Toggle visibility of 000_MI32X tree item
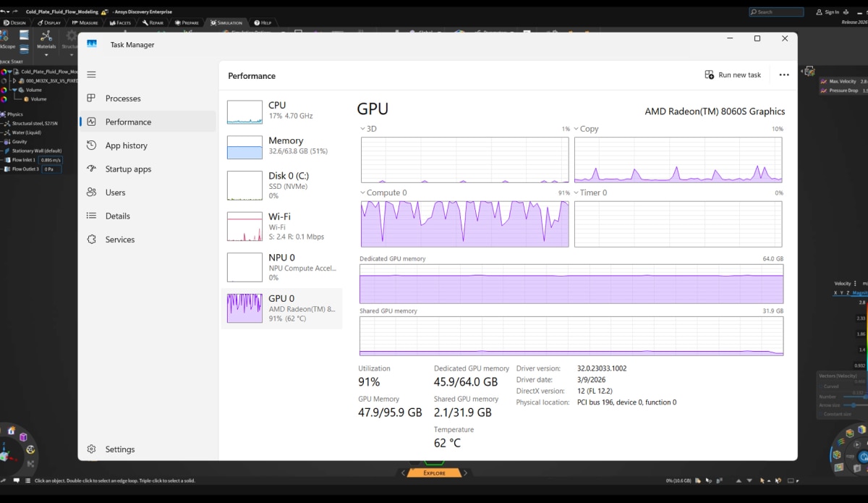868x503 pixels. pos(4,81)
